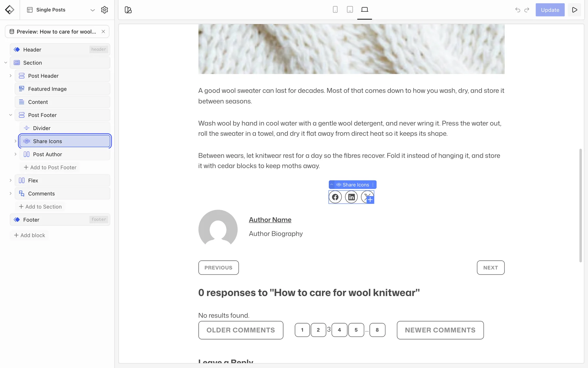Click the NEXT post button
This screenshot has height=368, width=588.
[x=491, y=267]
